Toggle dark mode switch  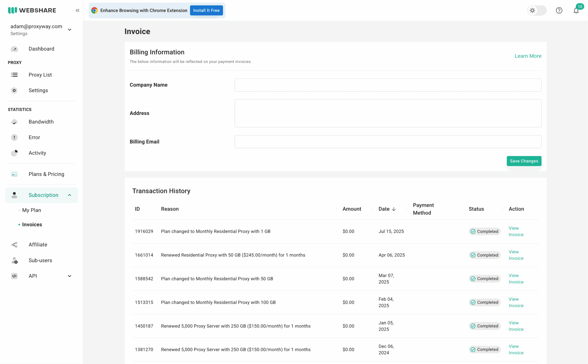pos(537,10)
